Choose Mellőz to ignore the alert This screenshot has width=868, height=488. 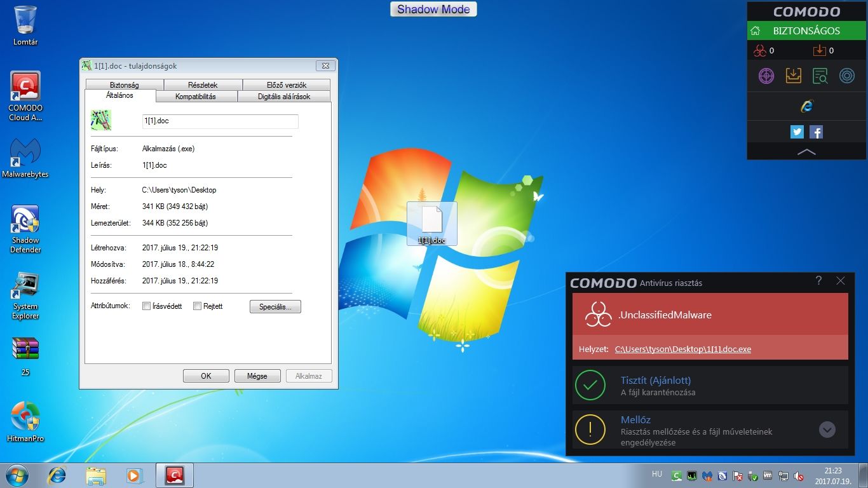pos(710,430)
